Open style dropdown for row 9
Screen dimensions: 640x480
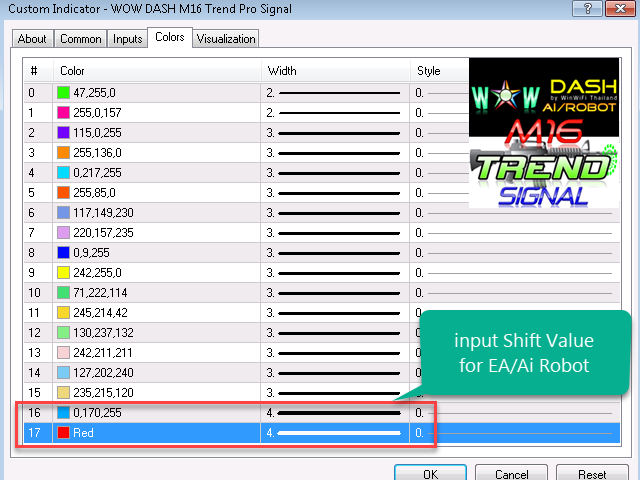(515, 273)
